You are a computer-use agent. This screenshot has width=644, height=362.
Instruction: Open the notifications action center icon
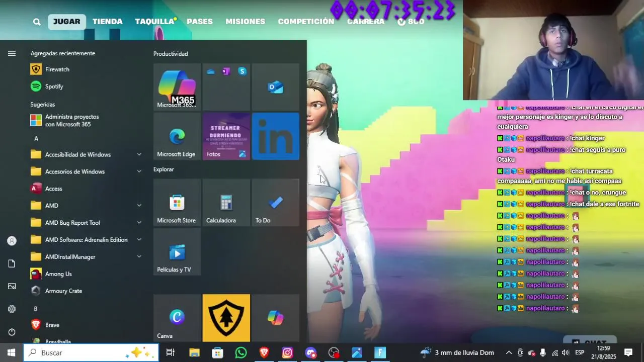[628, 353]
